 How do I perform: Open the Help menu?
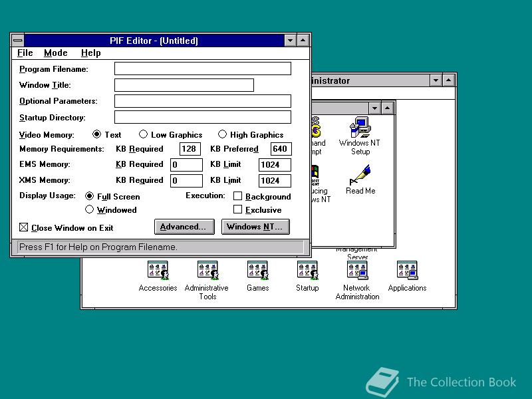click(x=91, y=53)
